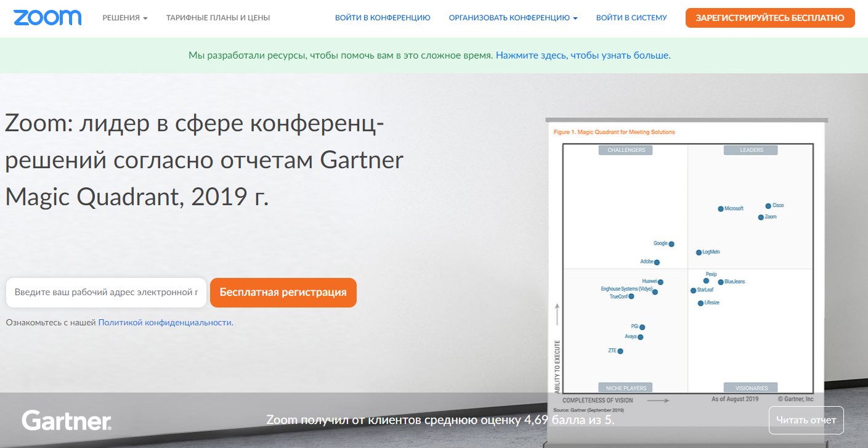Click Войти в конференцию link

(x=383, y=18)
